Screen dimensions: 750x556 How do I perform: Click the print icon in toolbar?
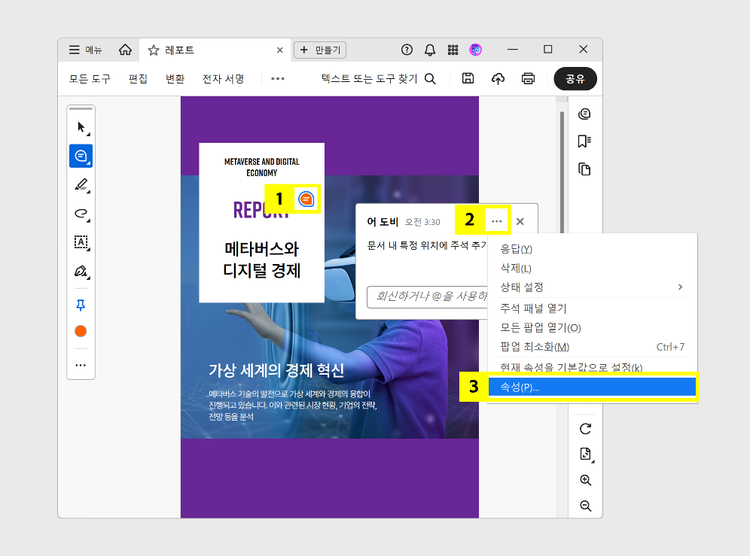point(528,79)
